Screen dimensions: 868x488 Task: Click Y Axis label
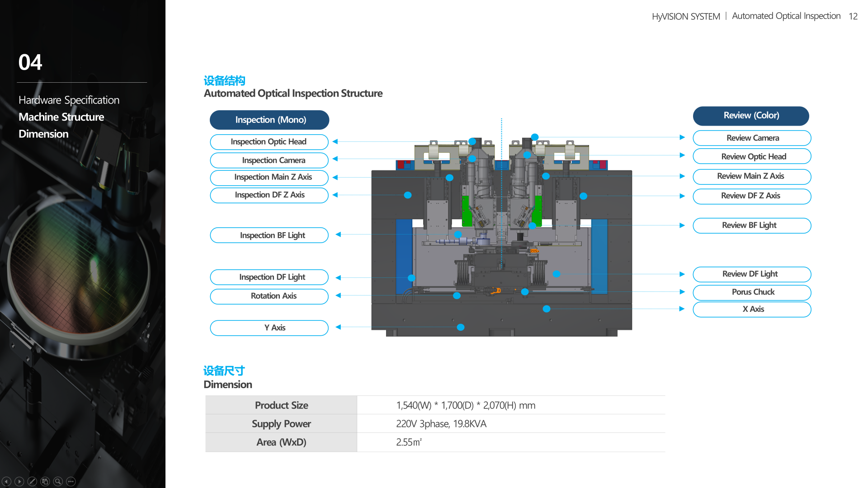point(269,328)
